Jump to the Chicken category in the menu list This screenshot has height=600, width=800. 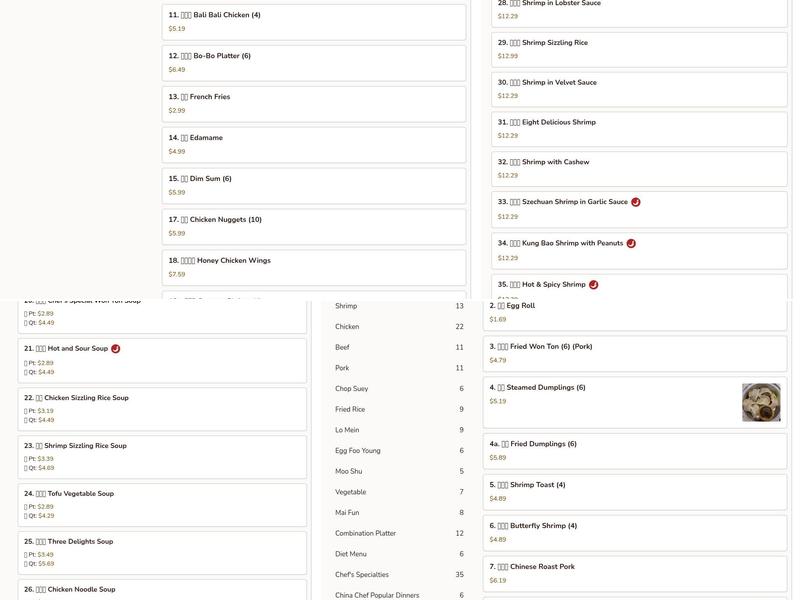pos(399,327)
